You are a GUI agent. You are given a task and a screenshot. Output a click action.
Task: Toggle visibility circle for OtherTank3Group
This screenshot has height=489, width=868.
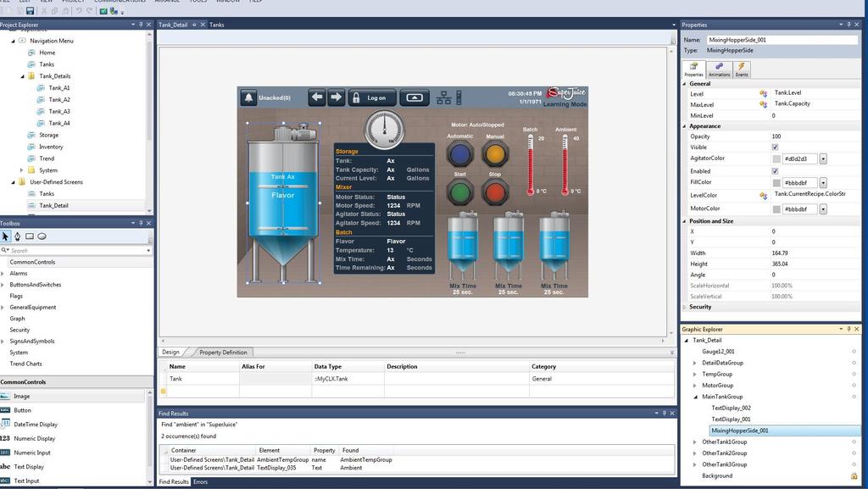[854, 464]
